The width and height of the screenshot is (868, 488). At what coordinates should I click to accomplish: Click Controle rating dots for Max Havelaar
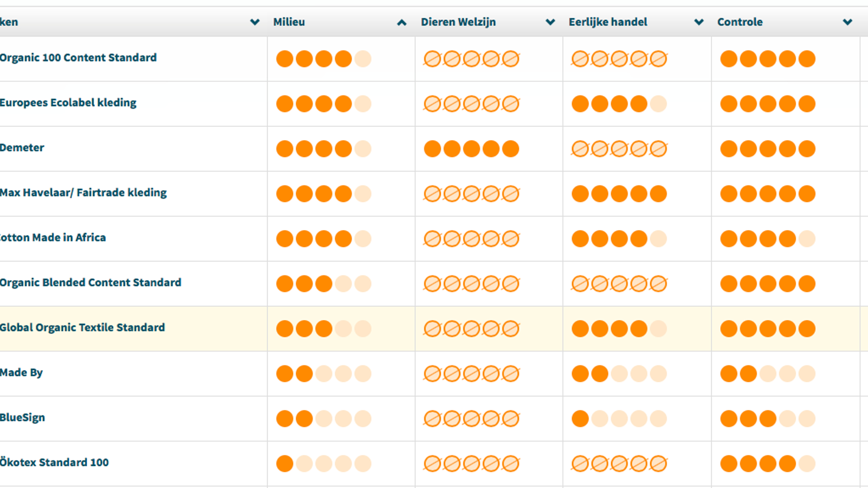tap(768, 194)
